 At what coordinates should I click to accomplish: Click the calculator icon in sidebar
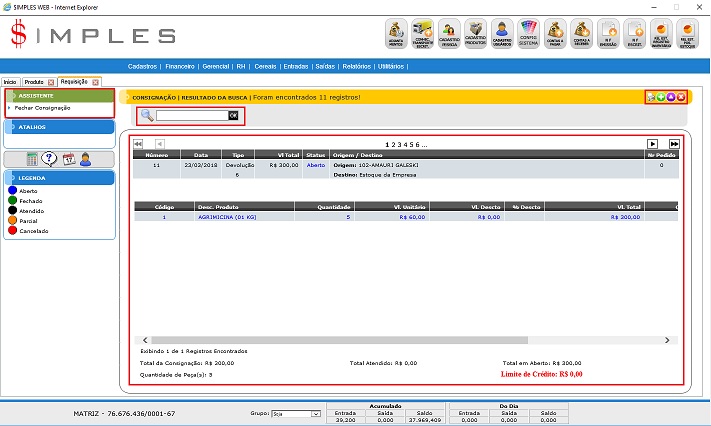[x=33, y=158]
